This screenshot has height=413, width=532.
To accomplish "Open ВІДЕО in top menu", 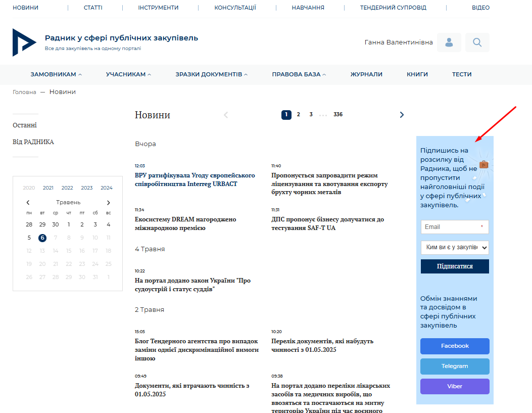I will [x=480, y=8].
